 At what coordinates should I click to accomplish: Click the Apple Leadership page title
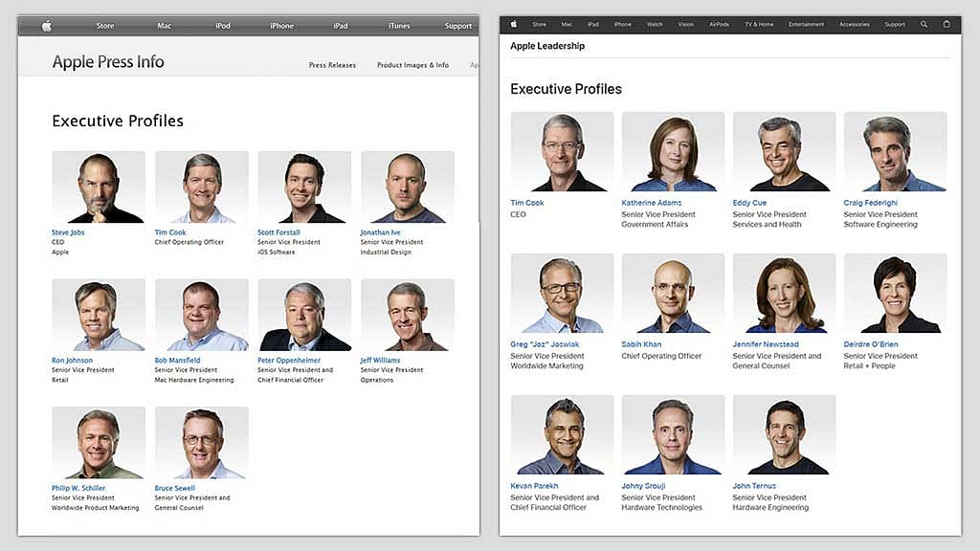(547, 46)
